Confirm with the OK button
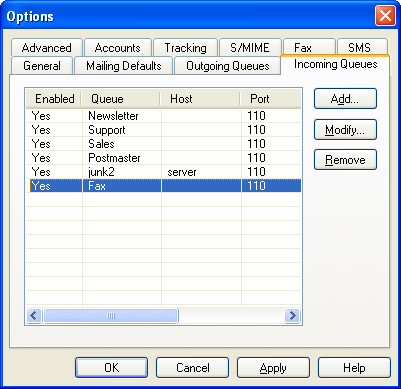 pyautogui.click(x=111, y=368)
